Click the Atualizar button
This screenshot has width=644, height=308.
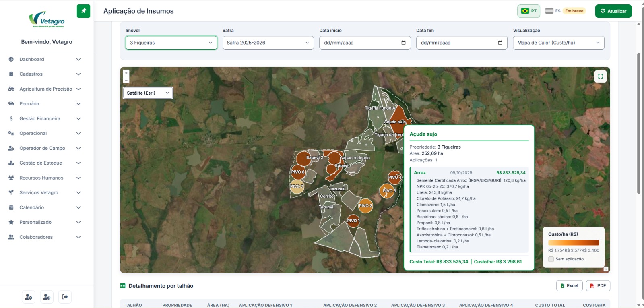coord(613,11)
